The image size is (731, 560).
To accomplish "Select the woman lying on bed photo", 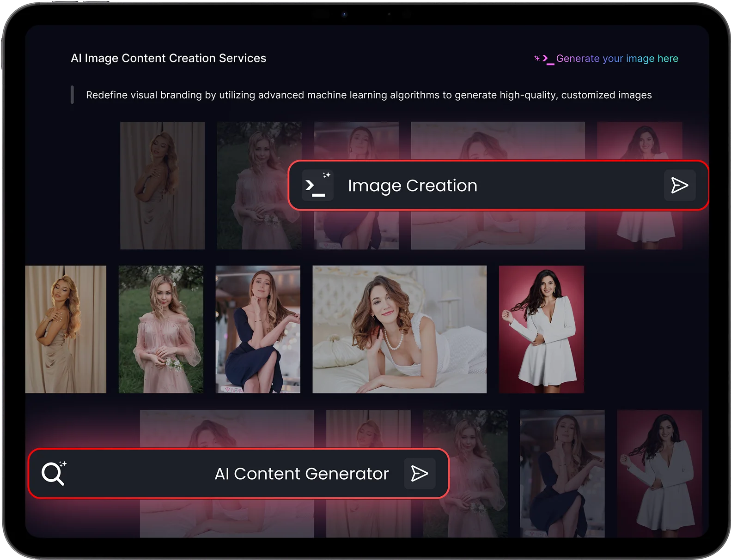I will coord(400,329).
